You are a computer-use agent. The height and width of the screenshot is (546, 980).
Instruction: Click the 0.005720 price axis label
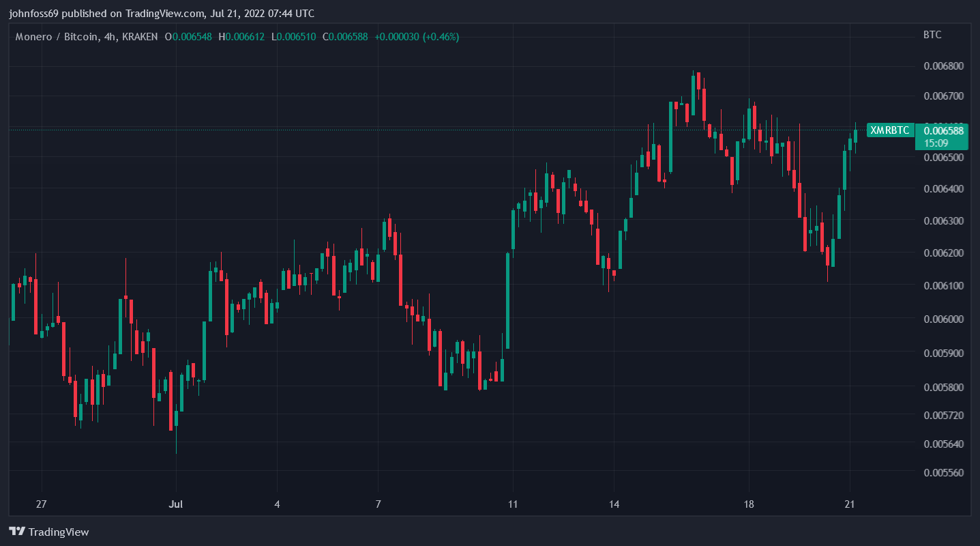pos(944,415)
